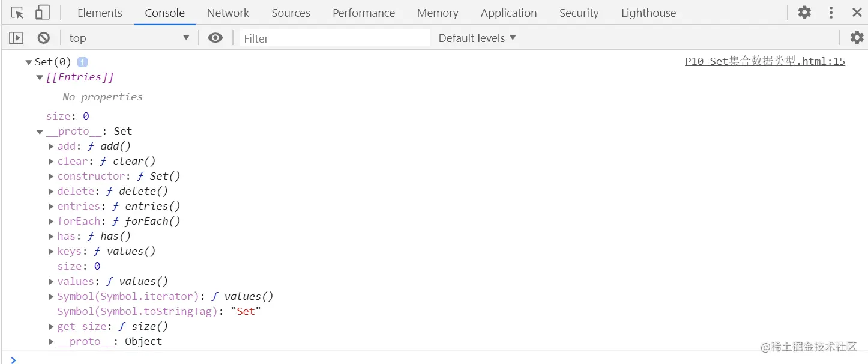868x364 pixels.
Task: Open console settings gear on the right
Action: click(857, 38)
